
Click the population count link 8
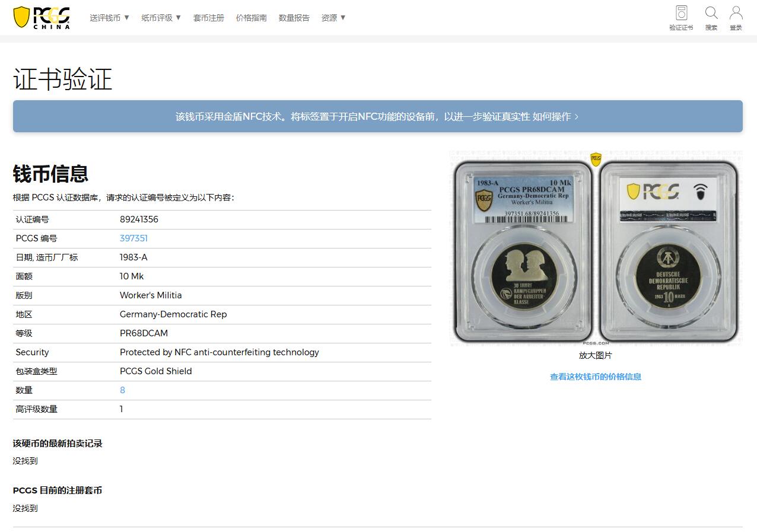point(122,390)
